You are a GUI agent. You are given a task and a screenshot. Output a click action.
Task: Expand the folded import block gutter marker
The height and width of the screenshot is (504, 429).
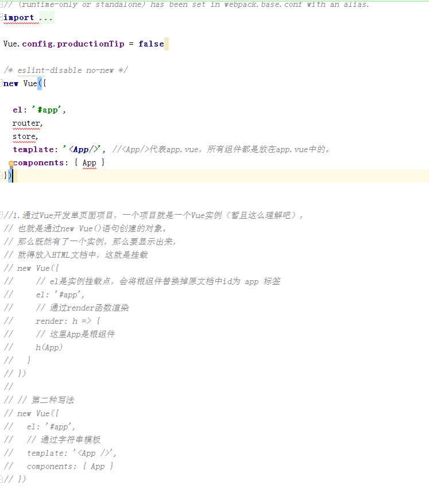tap(1, 17)
